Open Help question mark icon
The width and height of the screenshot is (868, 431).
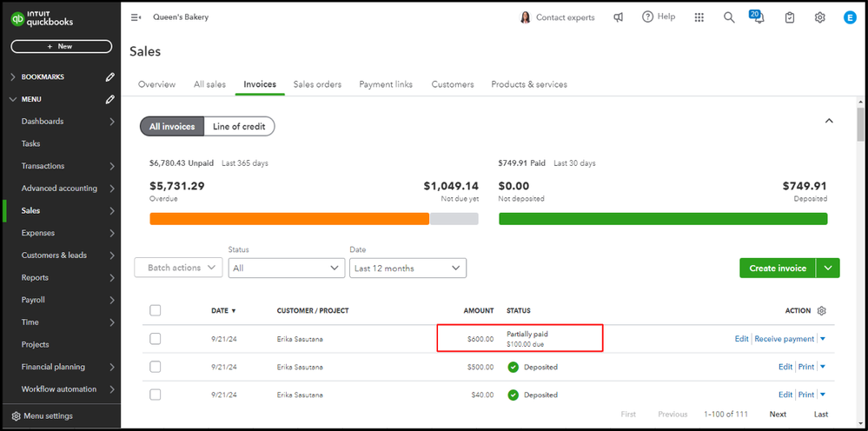coord(647,17)
